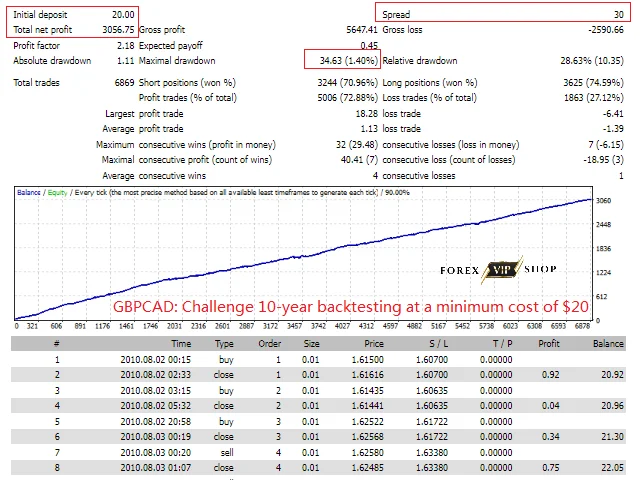Screen dimensions: 640x480
Task: Click Maximal drawdown value 34.63 (1.40%)
Action: point(349,61)
